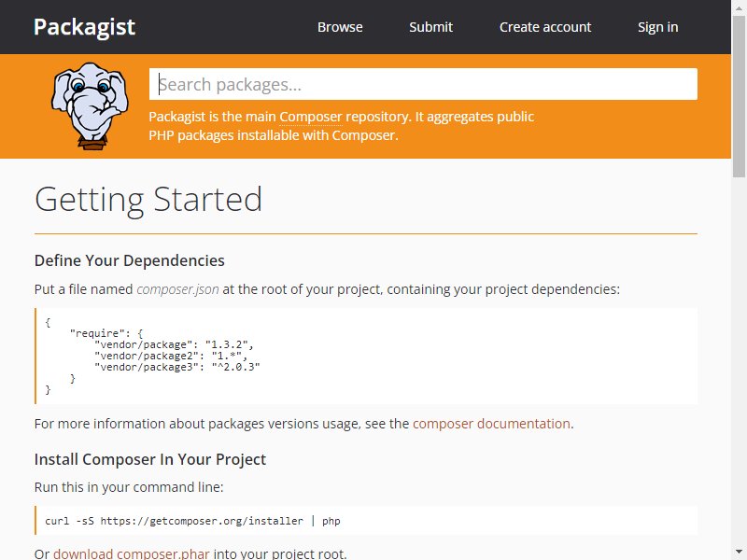Click the italic composer.json filename text
Screen dimensions: 747x560
click(177, 289)
